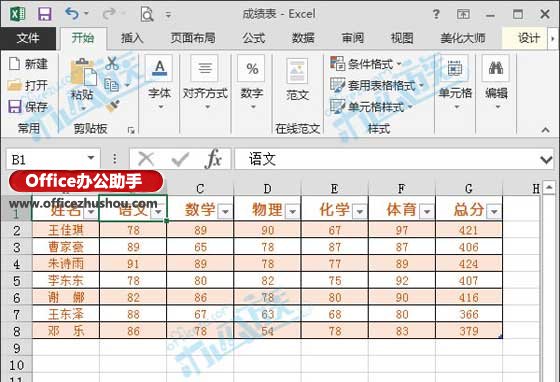Customize the Quick Access Toolbar
560x382 pixels.
(168, 15)
